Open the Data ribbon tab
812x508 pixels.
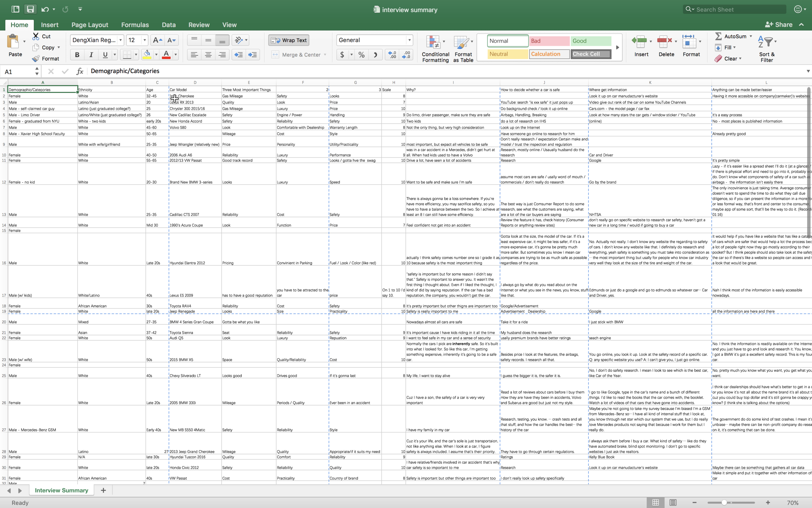coord(169,25)
